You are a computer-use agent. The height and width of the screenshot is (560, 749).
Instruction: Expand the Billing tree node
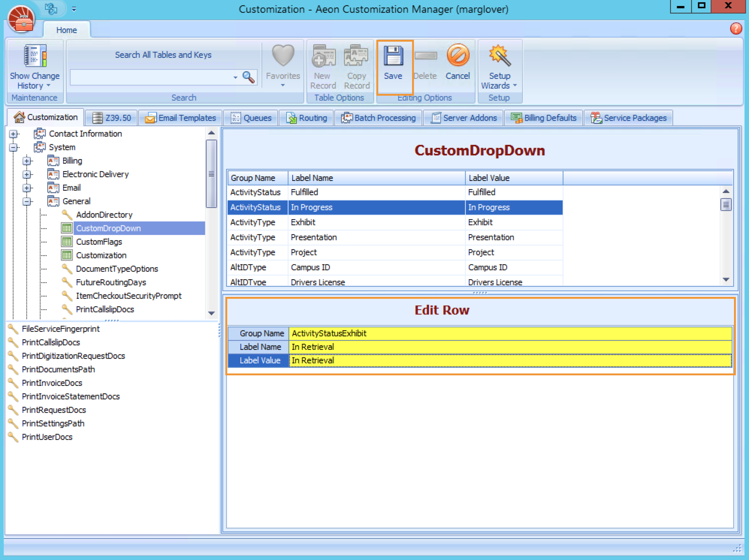click(27, 161)
